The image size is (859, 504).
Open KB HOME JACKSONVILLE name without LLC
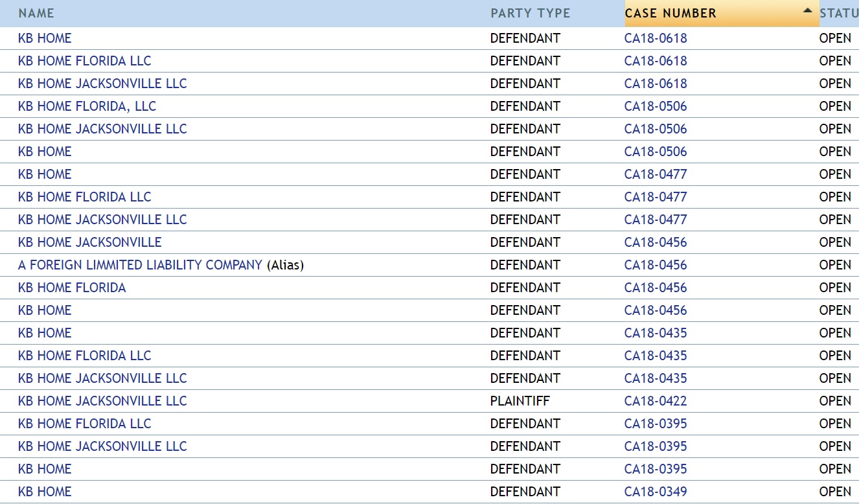90,242
